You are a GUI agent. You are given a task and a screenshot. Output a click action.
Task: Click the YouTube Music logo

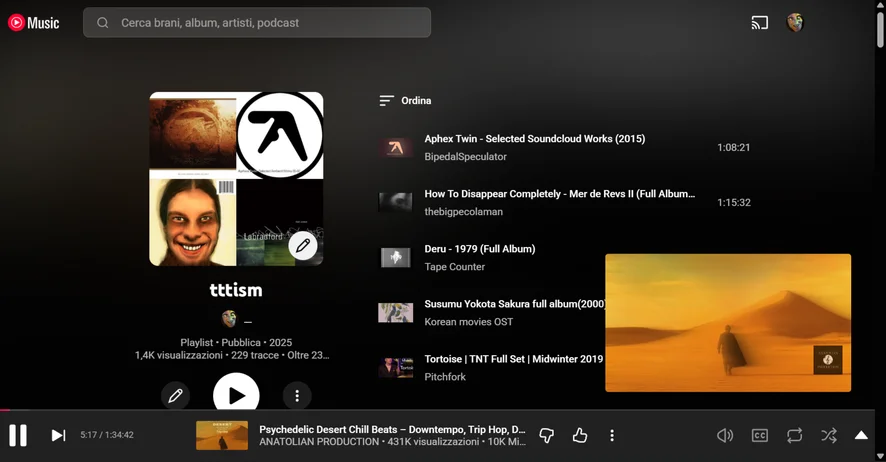[34, 23]
